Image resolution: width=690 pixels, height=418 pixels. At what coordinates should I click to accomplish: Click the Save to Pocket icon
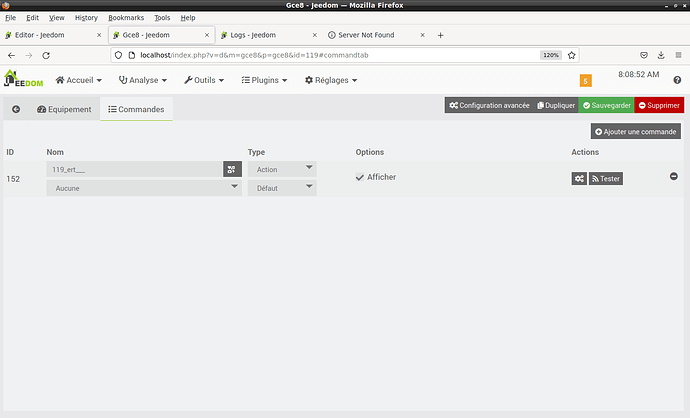tap(644, 55)
